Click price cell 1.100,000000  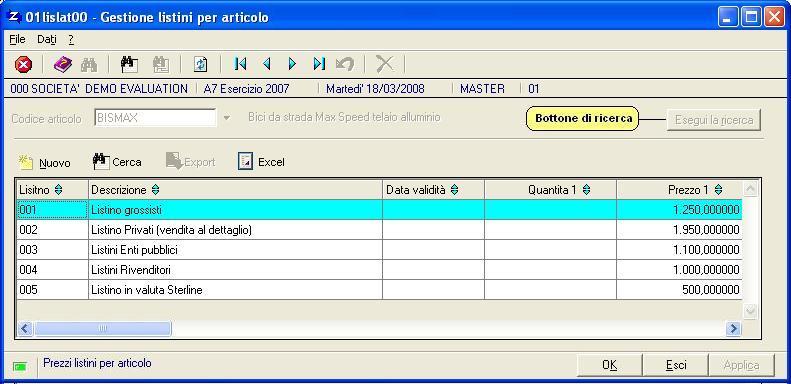click(x=679, y=250)
